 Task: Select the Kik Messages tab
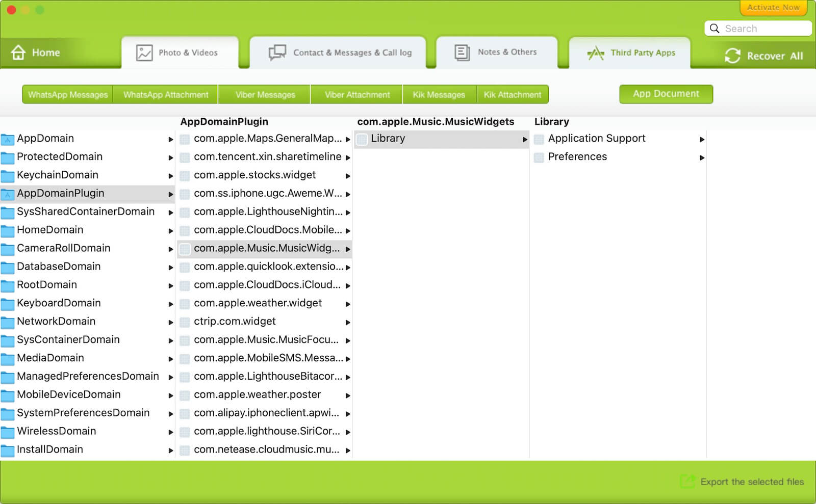[x=439, y=94]
